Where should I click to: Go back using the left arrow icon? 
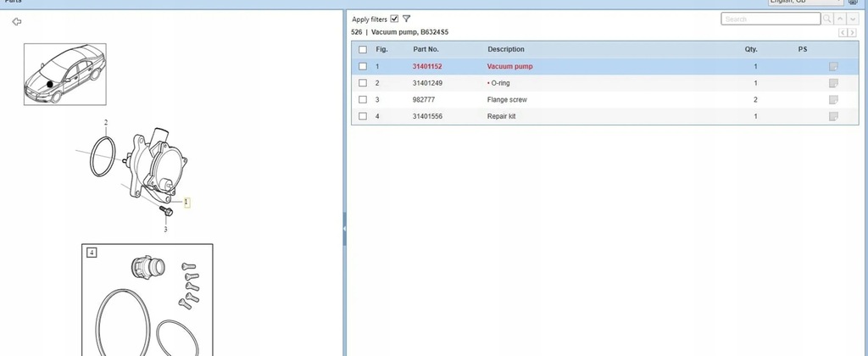point(17,21)
